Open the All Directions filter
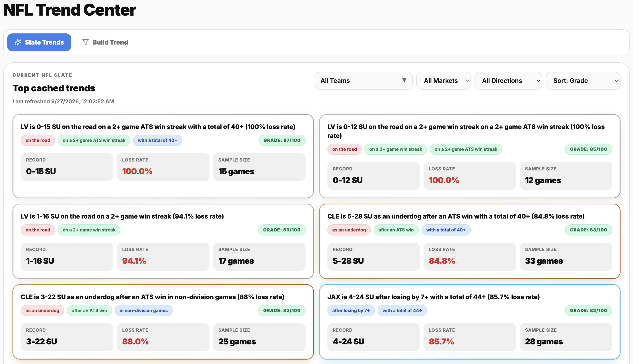The width and height of the screenshot is (633, 364). pos(508,81)
